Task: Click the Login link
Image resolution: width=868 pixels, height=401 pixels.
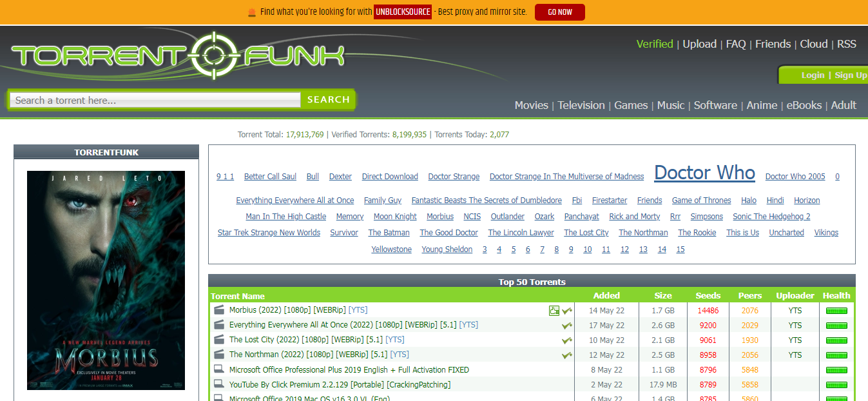Action: [813, 75]
